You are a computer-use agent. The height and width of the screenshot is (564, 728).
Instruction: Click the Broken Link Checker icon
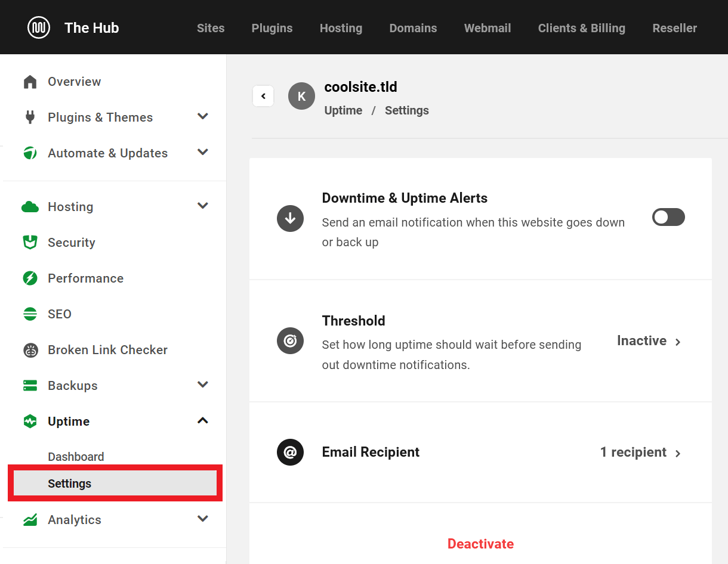point(30,349)
